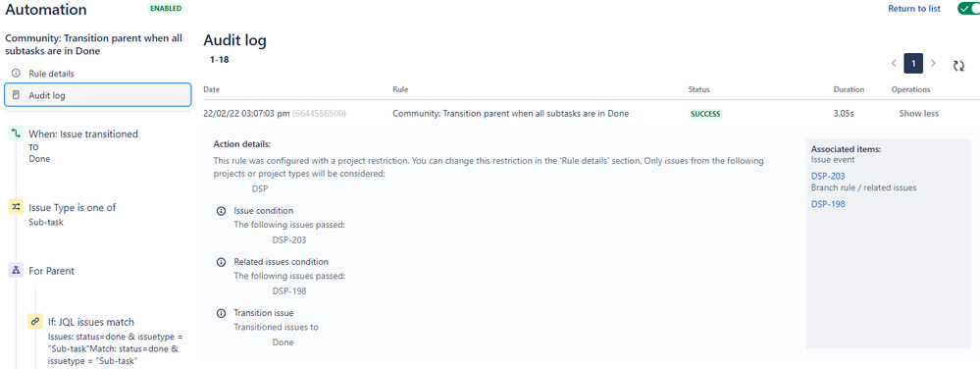Image resolution: width=980 pixels, height=369 pixels.
Task: Select page 1 in pagination
Action: (x=913, y=63)
